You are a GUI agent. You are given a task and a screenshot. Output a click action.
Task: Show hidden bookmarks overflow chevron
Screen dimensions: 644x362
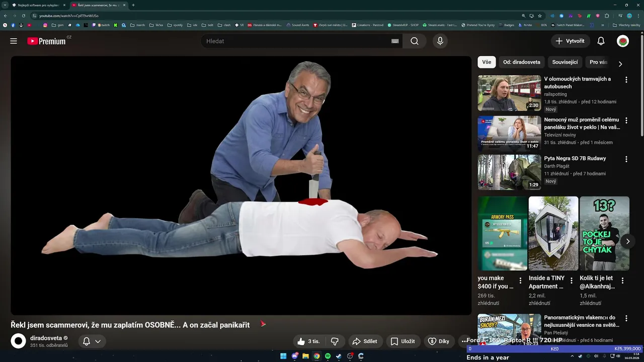pos(602,25)
